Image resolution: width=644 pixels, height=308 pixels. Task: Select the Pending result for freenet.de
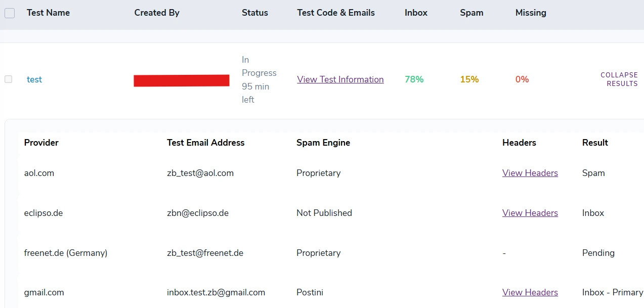[598, 253]
